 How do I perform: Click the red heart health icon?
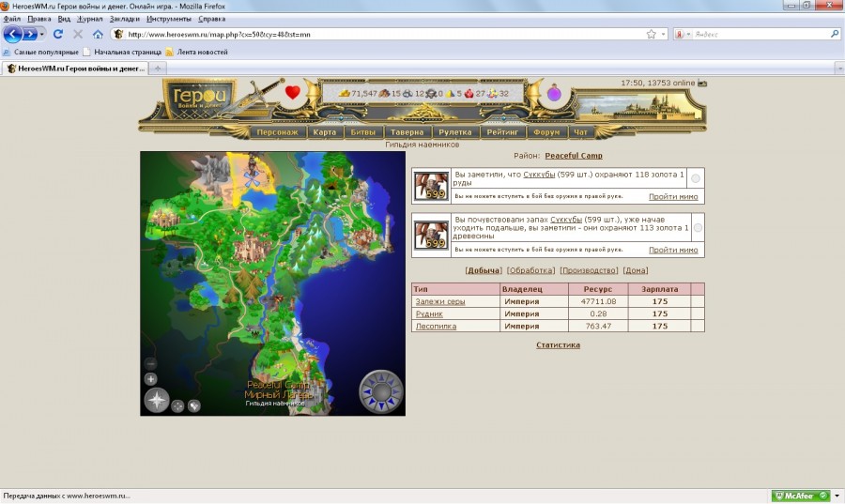pyautogui.click(x=293, y=93)
